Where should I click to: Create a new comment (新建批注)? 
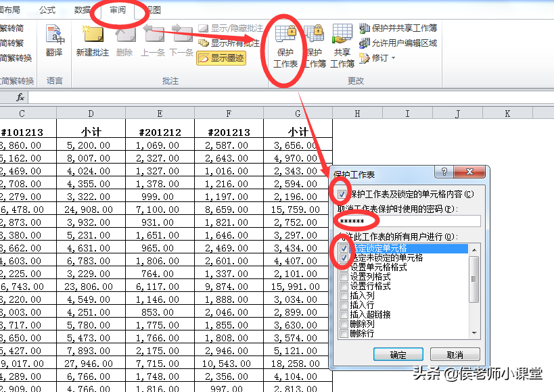(x=93, y=41)
